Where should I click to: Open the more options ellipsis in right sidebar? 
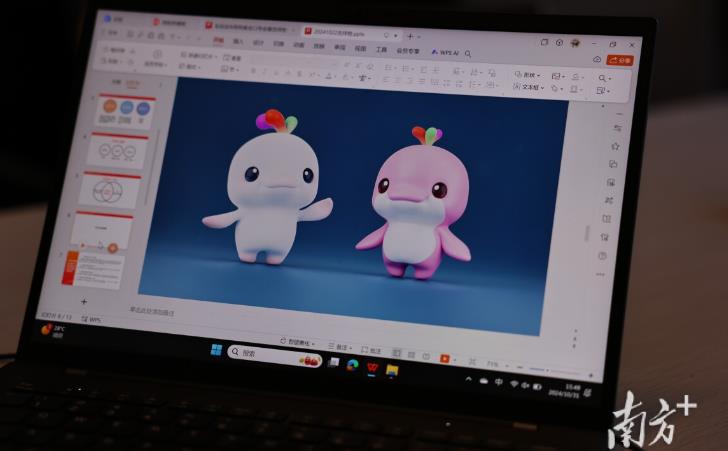click(600, 273)
